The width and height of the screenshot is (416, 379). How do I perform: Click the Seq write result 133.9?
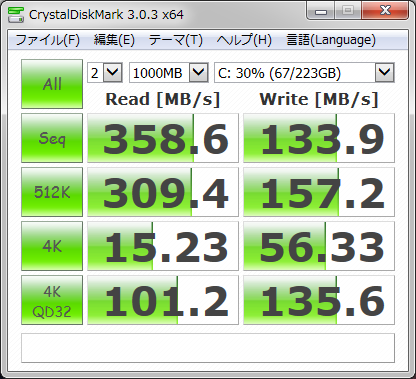(x=319, y=138)
